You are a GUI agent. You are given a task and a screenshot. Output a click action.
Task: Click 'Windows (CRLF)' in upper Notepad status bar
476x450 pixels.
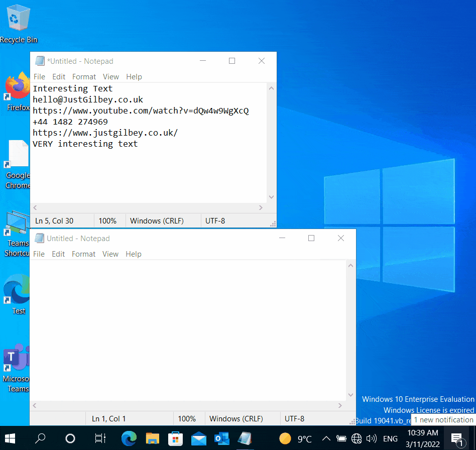[157, 221]
